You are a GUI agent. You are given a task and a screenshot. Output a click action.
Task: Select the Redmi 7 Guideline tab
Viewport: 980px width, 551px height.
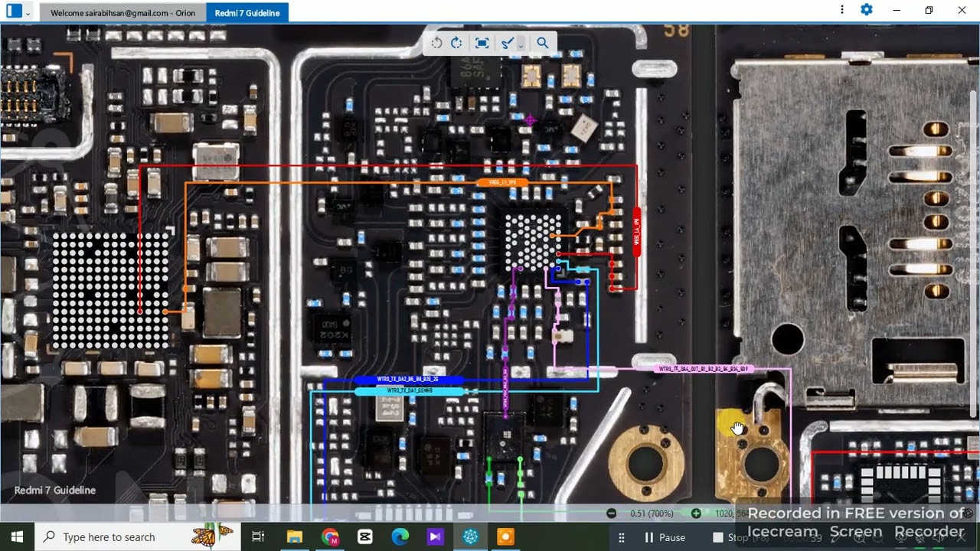[x=247, y=13]
